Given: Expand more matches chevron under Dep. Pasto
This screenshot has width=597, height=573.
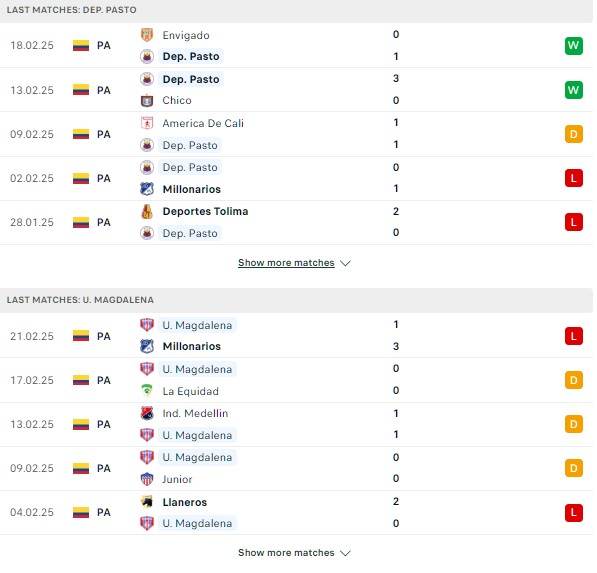Looking at the screenshot, I should coord(345,263).
